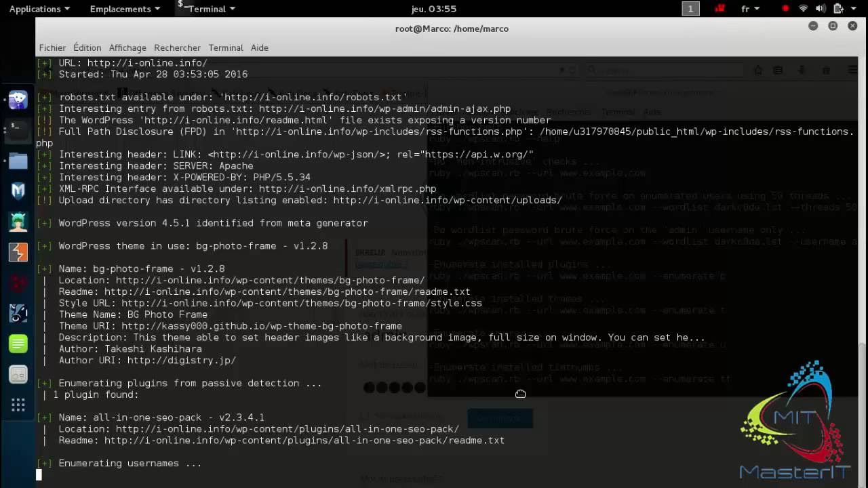Maximize the terminal window
The image size is (868, 488).
click(833, 26)
